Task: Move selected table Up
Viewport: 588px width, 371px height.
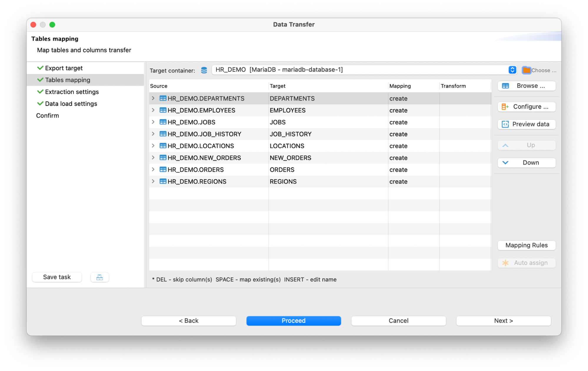Action: click(x=527, y=145)
